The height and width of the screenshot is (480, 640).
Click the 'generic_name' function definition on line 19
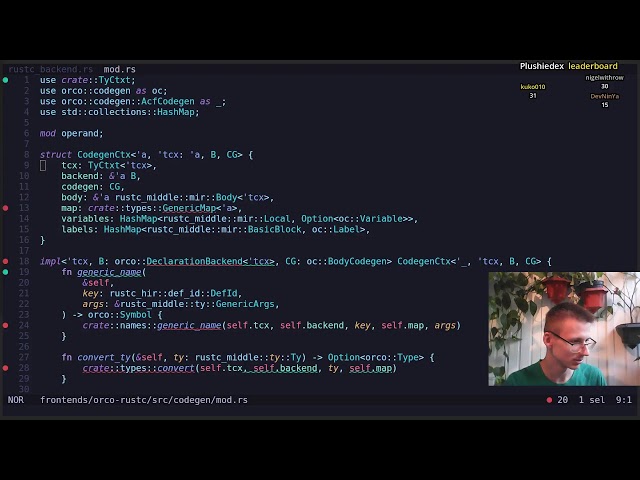(109, 272)
